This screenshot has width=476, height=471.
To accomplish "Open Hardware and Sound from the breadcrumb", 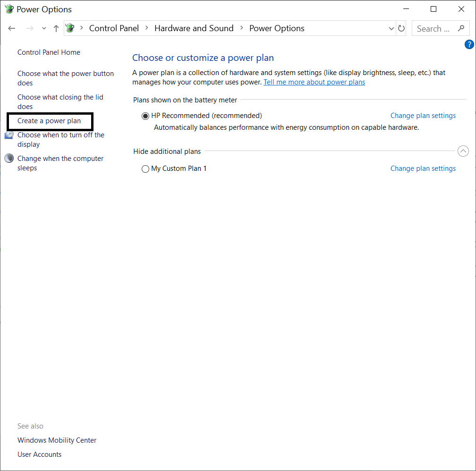I will pyautogui.click(x=194, y=28).
